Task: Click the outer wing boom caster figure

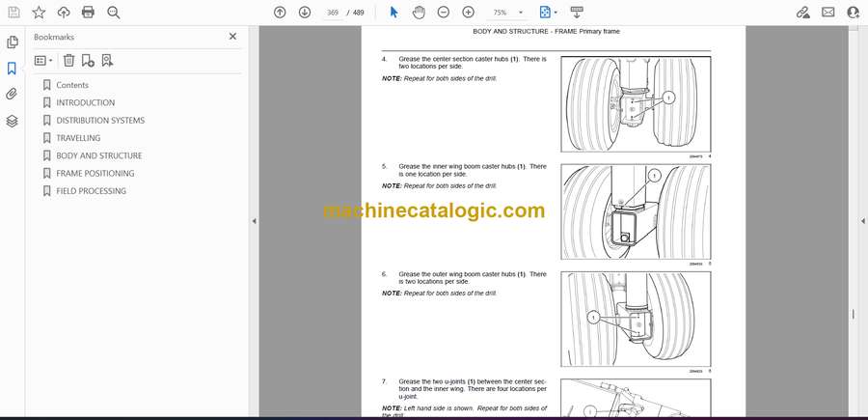Action: [x=636, y=319]
